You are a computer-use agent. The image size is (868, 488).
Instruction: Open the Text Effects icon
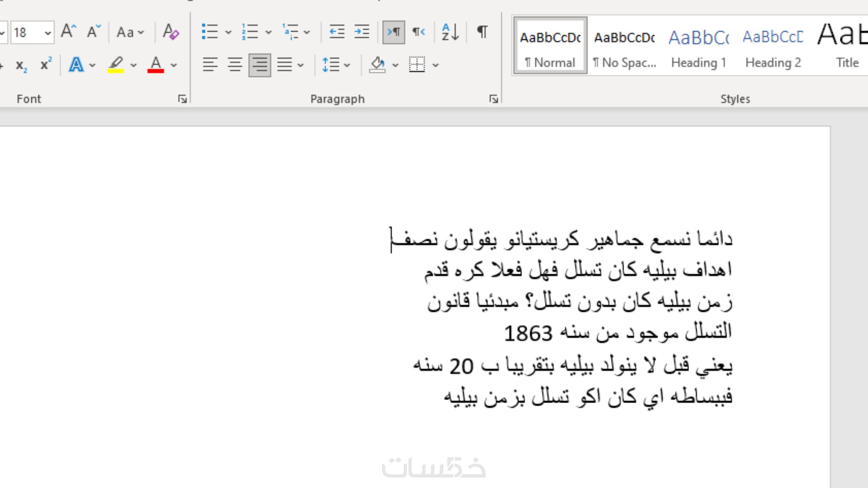coord(76,65)
